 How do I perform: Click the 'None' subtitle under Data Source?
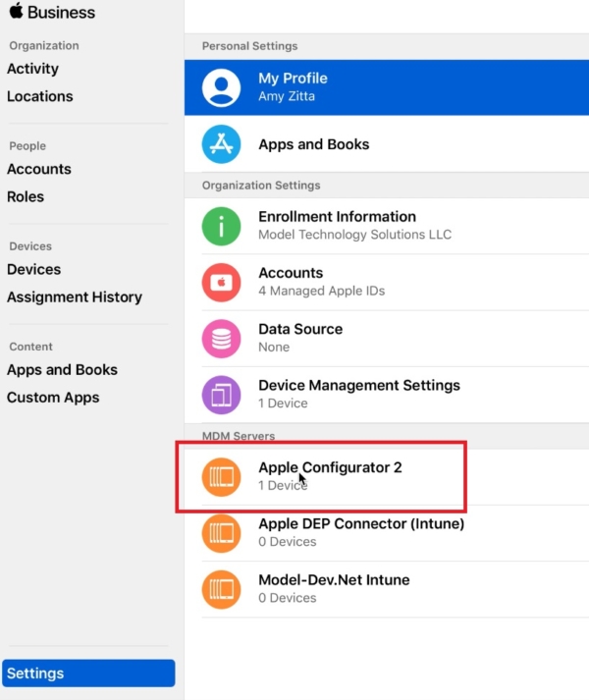pyautogui.click(x=274, y=348)
